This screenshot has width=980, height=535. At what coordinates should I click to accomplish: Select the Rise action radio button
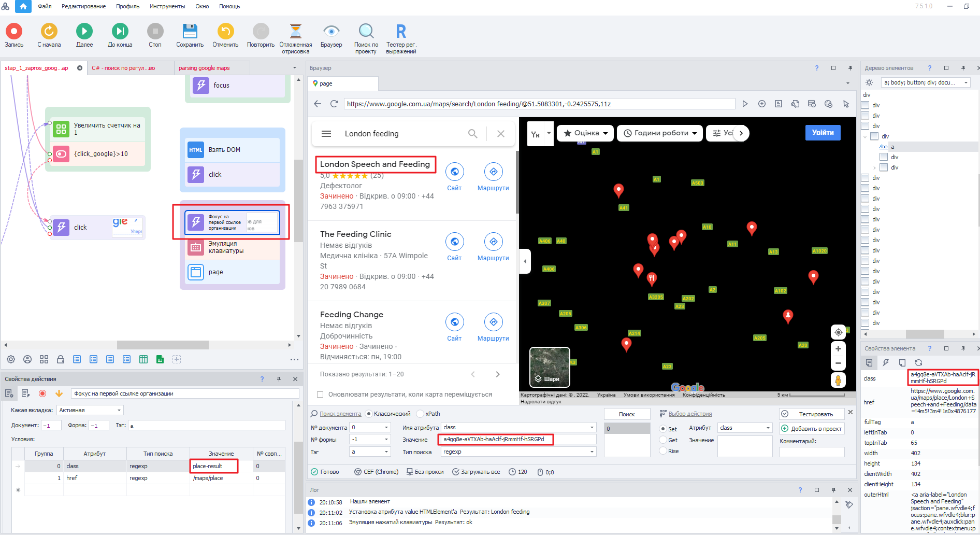pos(663,450)
